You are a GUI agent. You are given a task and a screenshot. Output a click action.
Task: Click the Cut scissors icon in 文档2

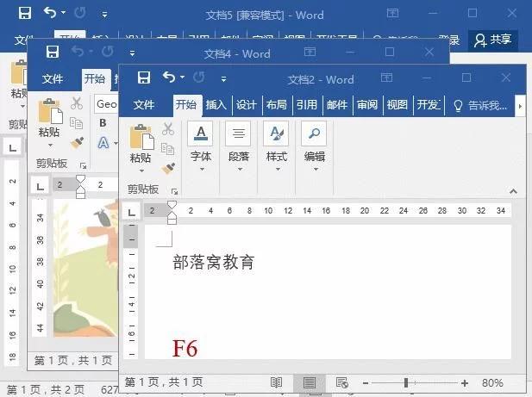point(168,129)
